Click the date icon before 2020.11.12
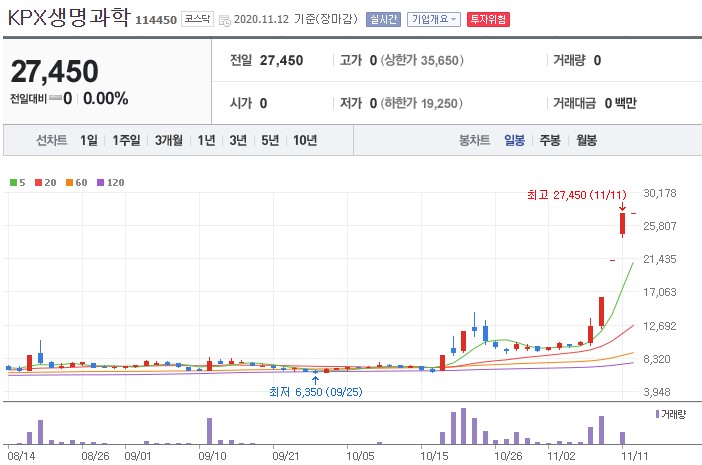Image resolution: width=702 pixels, height=465 pixels. click(x=225, y=20)
